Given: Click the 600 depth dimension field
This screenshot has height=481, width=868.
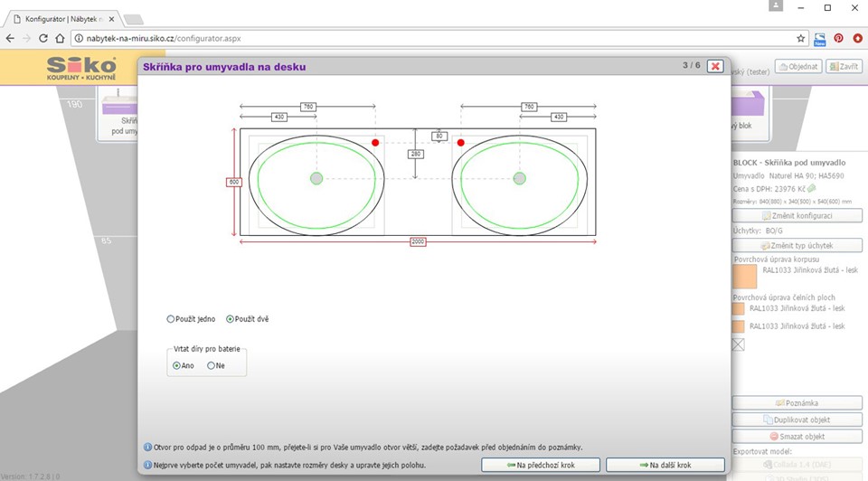Looking at the screenshot, I should [233, 182].
